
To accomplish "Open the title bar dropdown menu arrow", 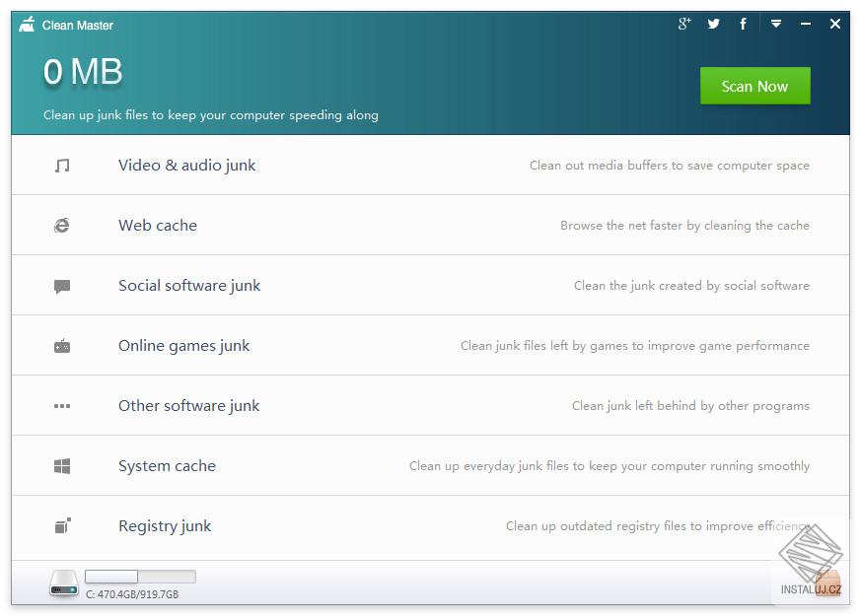I will (x=776, y=24).
